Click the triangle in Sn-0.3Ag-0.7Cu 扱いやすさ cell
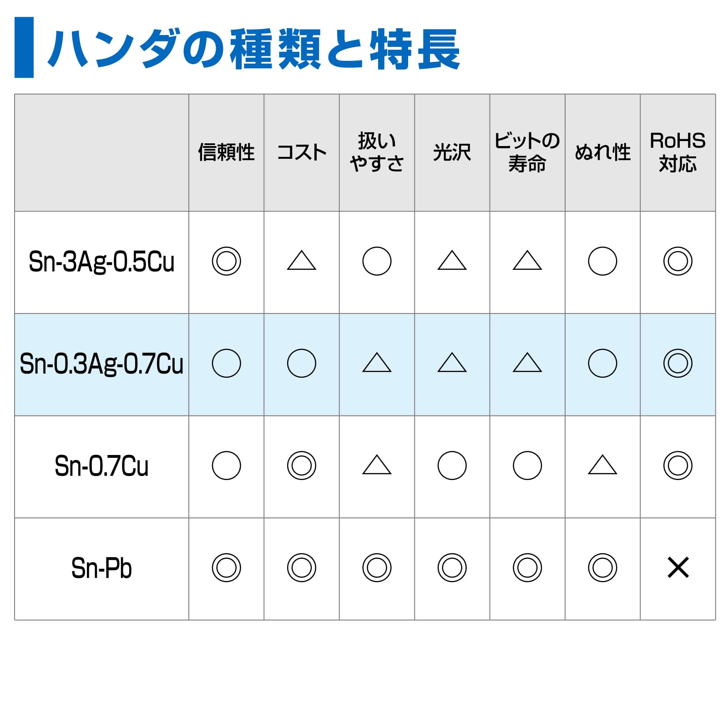The height and width of the screenshot is (728, 728). [377, 362]
